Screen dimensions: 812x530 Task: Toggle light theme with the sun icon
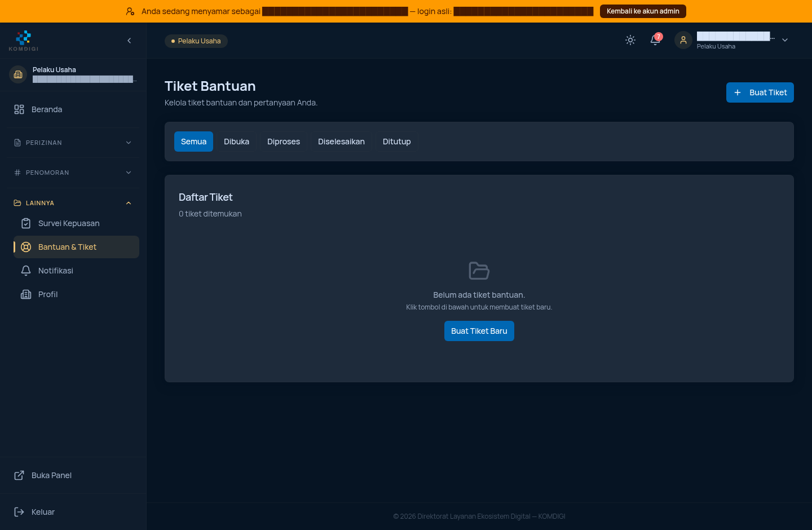click(630, 40)
